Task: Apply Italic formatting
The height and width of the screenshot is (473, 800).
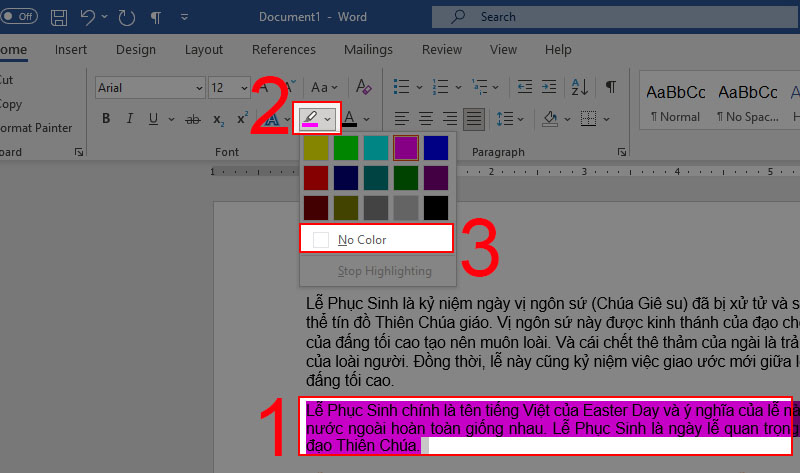Action: (129, 120)
